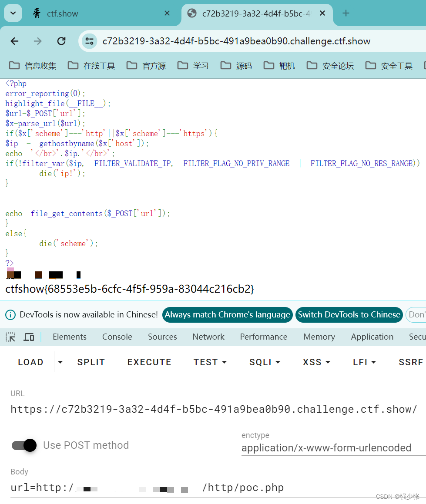Edit the POST Body field
Viewport: 426px width, 504px height.
pyautogui.click(x=218, y=488)
